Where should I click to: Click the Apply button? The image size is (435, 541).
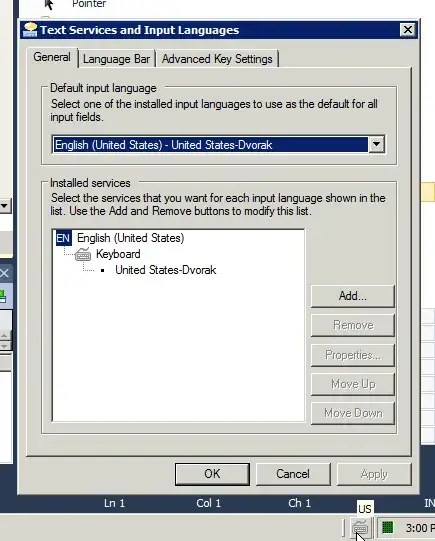pos(374,474)
